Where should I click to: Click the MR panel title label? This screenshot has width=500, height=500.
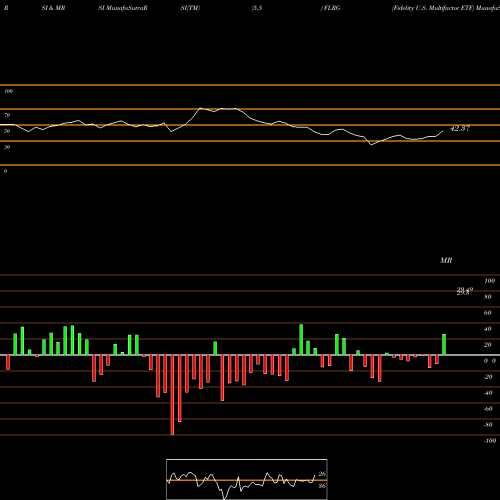(x=446, y=260)
